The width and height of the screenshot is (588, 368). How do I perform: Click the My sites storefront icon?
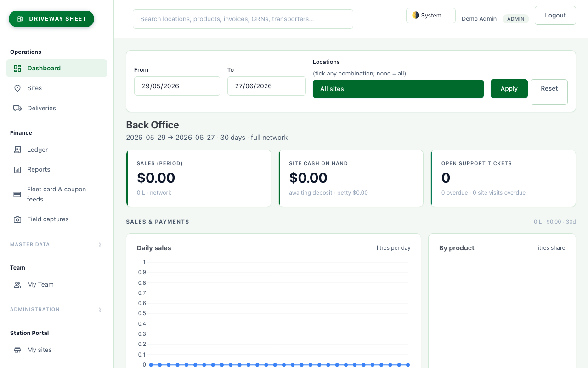click(x=17, y=350)
